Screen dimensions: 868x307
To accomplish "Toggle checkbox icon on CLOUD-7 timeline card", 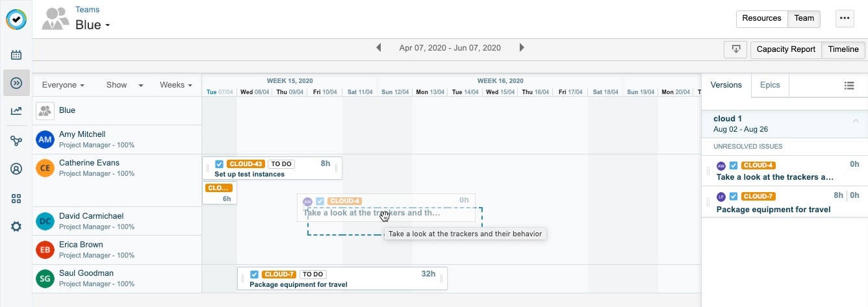I will click(x=255, y=275).
